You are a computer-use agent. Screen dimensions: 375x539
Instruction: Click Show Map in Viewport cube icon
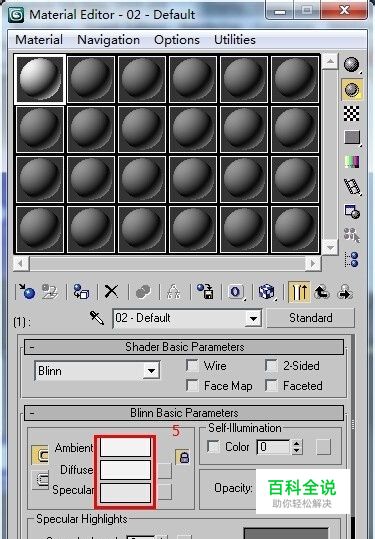coord(267,292)
